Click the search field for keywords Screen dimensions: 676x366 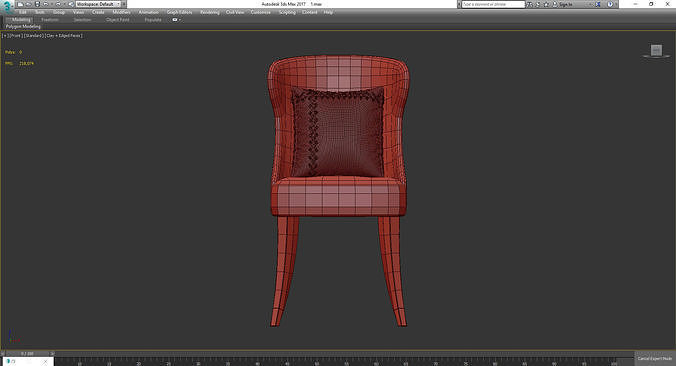click(x=493, y=4)
